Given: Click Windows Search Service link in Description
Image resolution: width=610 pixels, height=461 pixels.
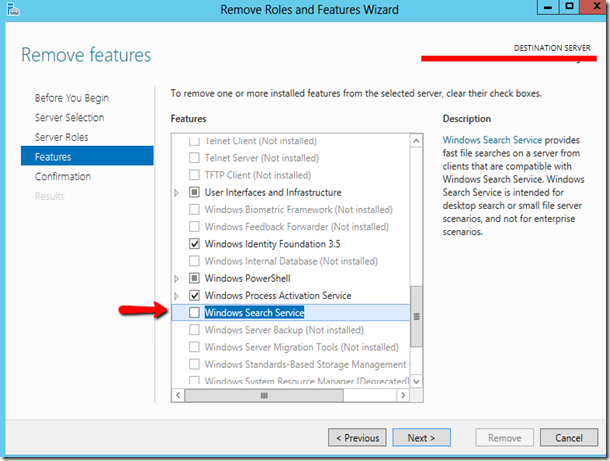Looking at the screenshot, I should [492, 140].
